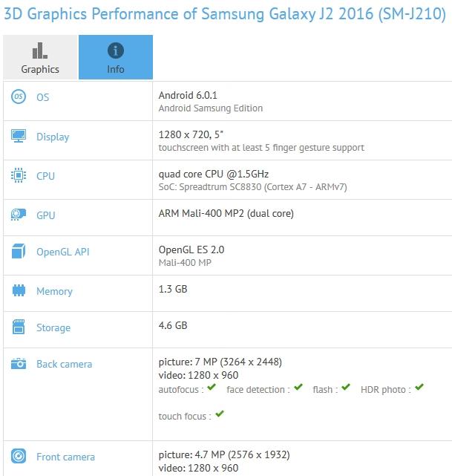Click the GPU card icon

pos(19,215)
